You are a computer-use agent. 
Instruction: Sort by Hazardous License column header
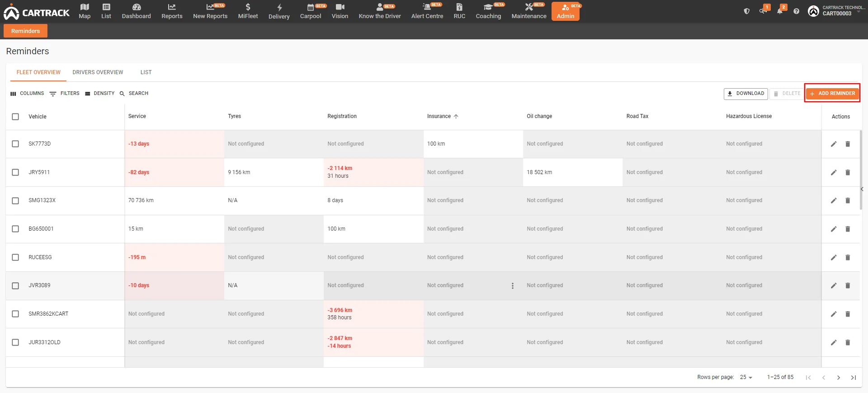(749, 116)
